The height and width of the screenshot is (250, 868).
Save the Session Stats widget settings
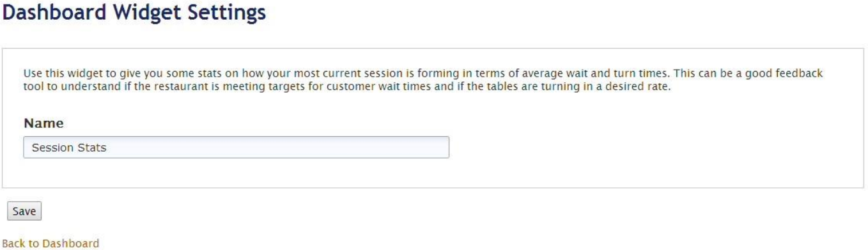[x=24, y=211]
